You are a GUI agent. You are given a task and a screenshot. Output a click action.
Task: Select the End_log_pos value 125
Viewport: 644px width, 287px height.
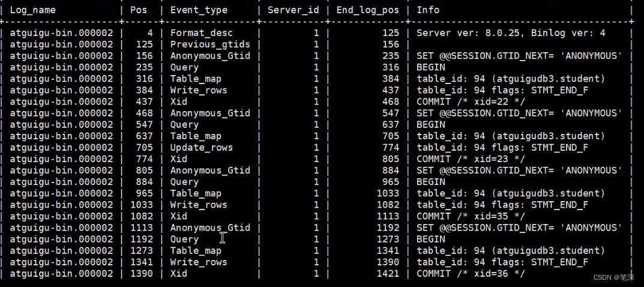coord(391,33)
